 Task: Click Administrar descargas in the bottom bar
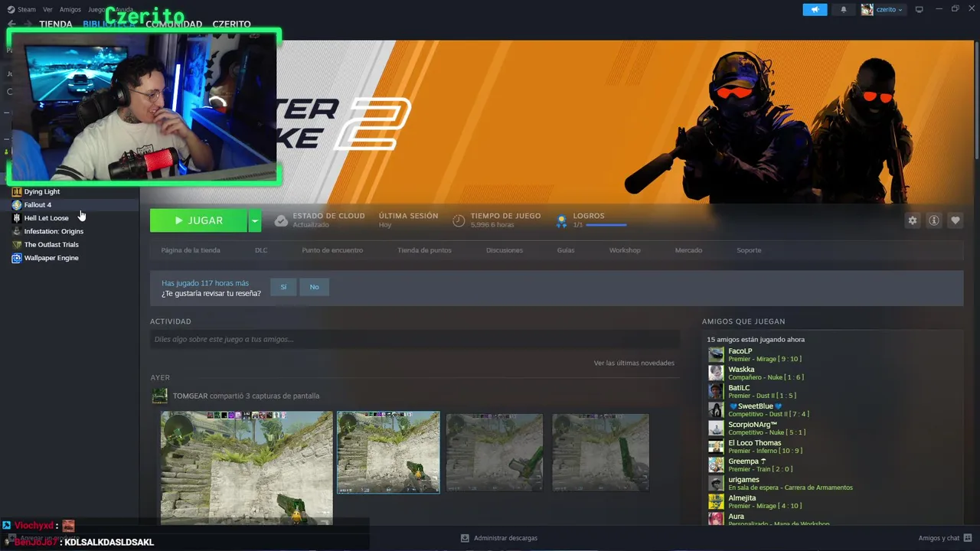pos(498,538)
